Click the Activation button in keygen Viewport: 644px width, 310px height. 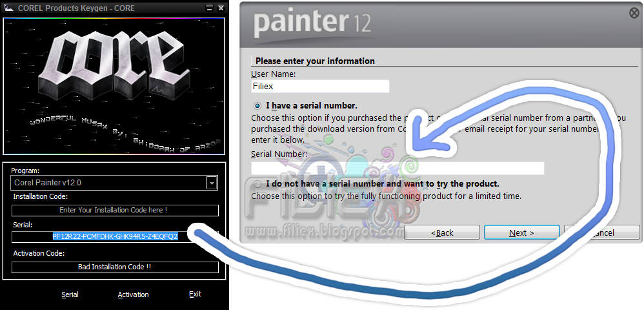point(133,294)
